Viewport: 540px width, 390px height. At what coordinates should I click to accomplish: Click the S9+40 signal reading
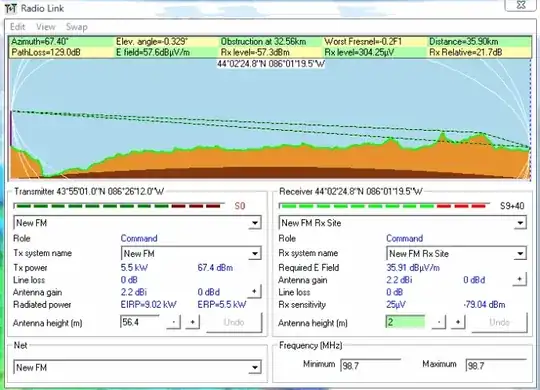pyautogui.click(x=512, y=206)
